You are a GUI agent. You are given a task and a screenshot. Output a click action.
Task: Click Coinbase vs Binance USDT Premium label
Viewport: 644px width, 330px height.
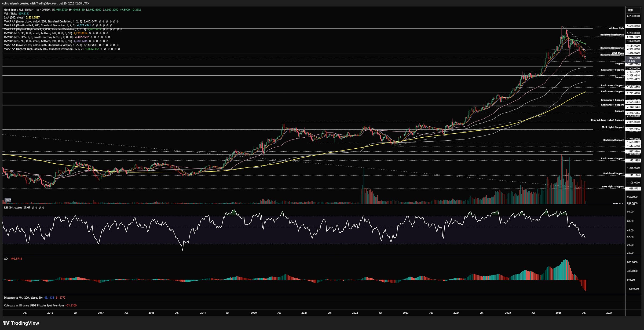coord(34,306)
